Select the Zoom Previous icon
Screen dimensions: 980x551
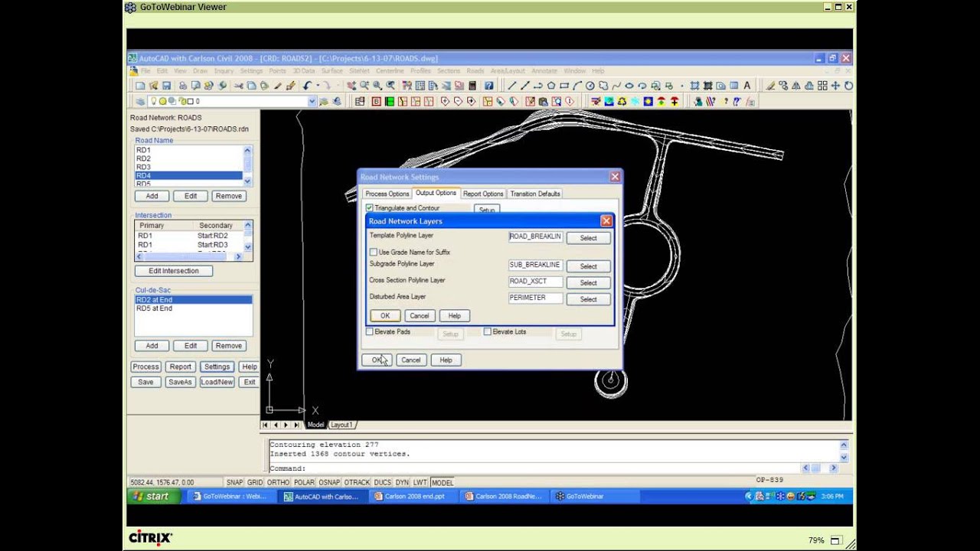point(390,86)
